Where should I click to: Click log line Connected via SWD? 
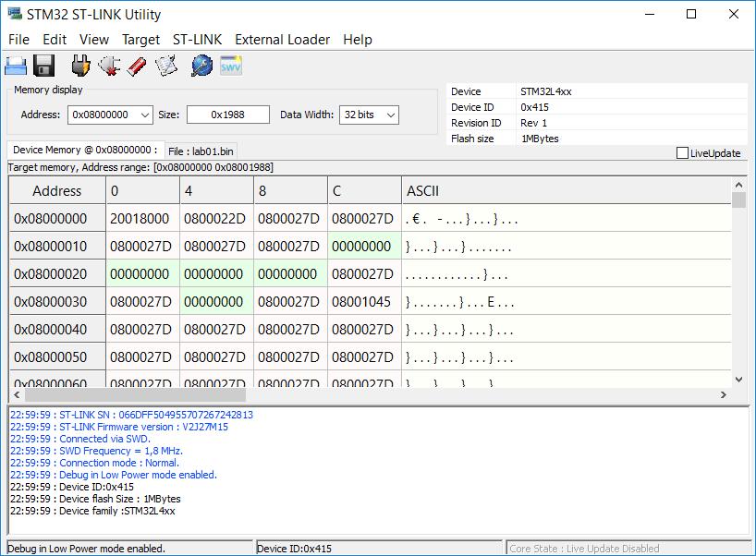tap(80, 439)
